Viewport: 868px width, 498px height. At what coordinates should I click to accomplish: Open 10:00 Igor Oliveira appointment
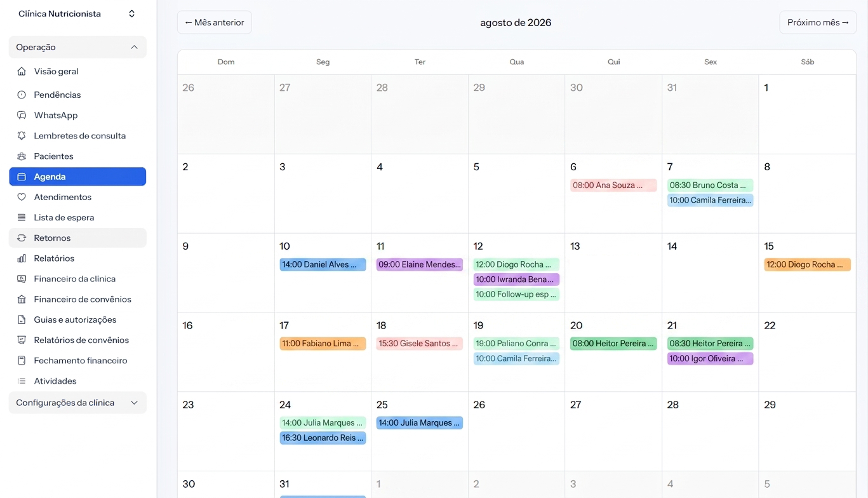[x=711, y=358]
